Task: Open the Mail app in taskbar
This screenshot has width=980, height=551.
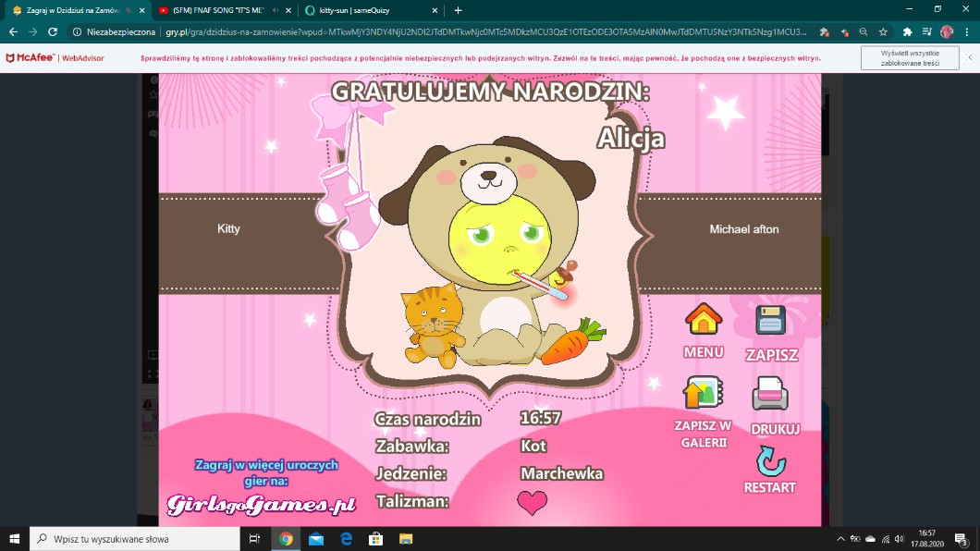Action: tap(316, 539)
